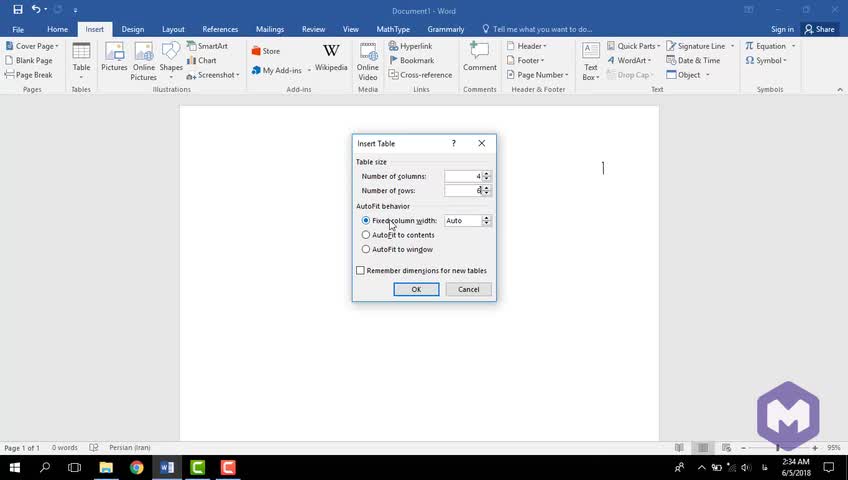Open File Explorer from the taskbar

pyautogui.click(x=106, y=467)
